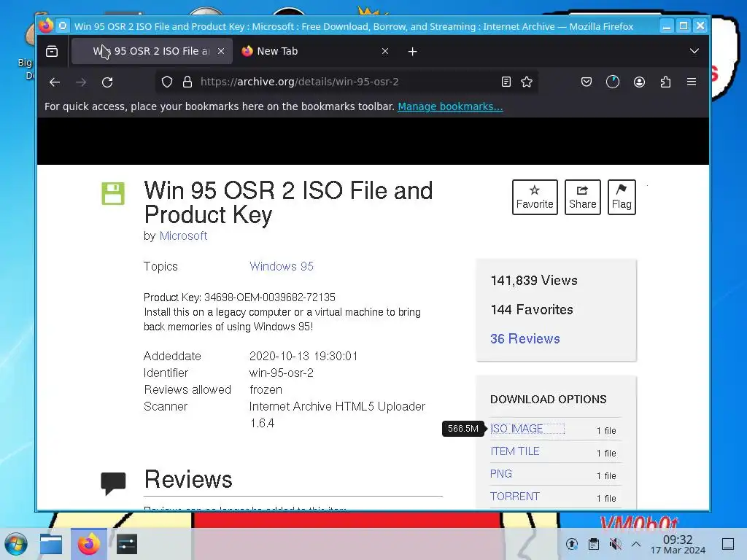Open the Manage bookmarks link
The height and width of the screenshot is (560, 747).
pyautogui.click(x=450, y=106)
